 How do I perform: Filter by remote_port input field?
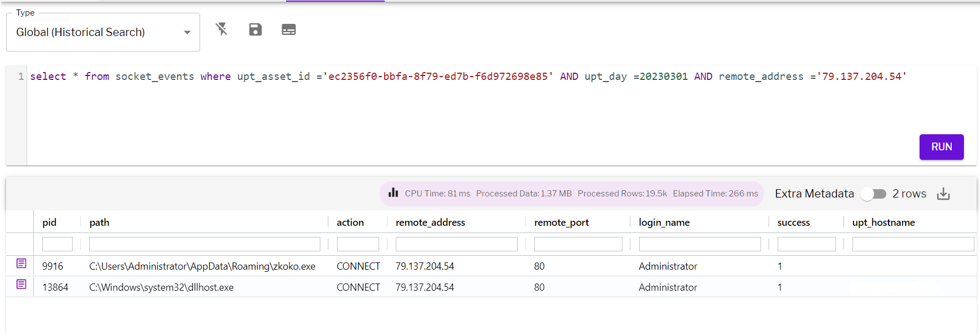pos(578,244)
